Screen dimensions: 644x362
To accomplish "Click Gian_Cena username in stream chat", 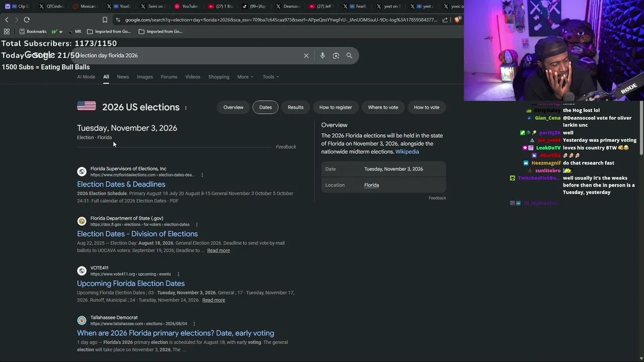I will point(548,118).
